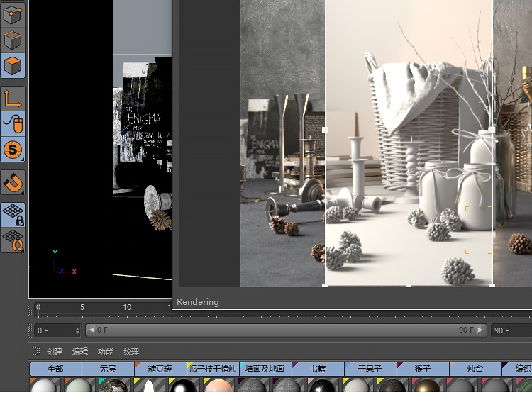The height and width of the screenshot is (407, 532).
Task: Click the timeline preview range bar
Action: 284,330
